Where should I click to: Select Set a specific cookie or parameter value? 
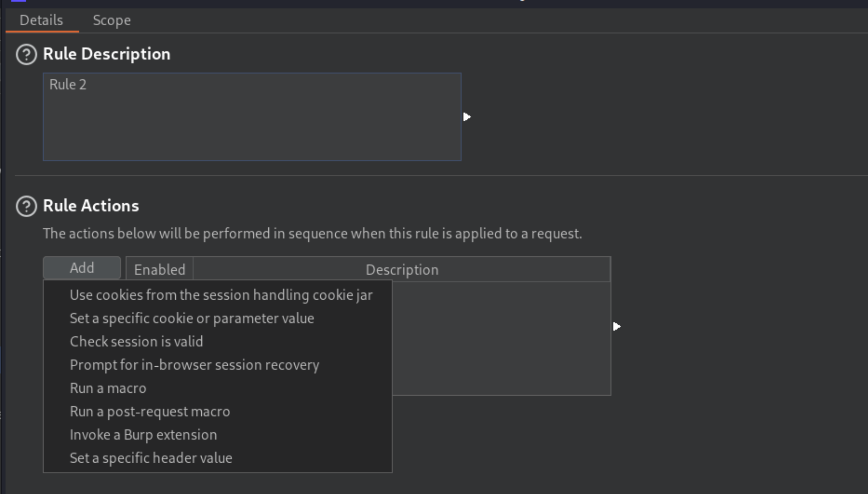tap(192, 319)
